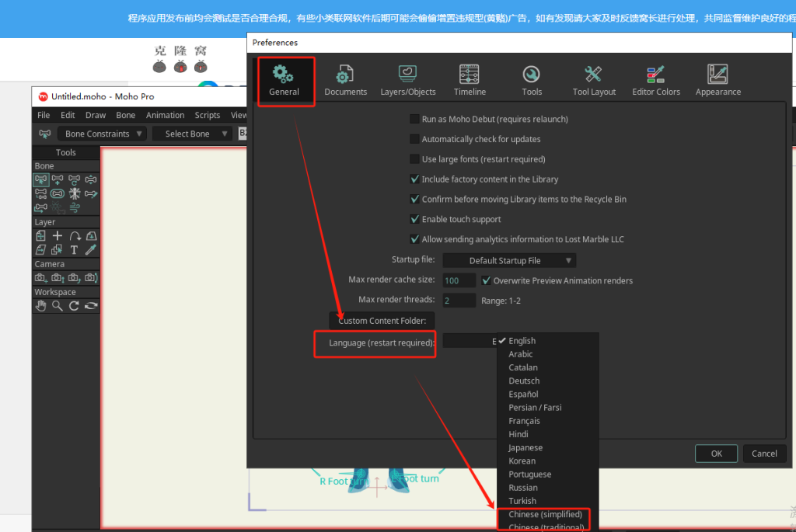Select the Transform Layer tool
This screenshot has width=796, height=532.
click(41, 236)
